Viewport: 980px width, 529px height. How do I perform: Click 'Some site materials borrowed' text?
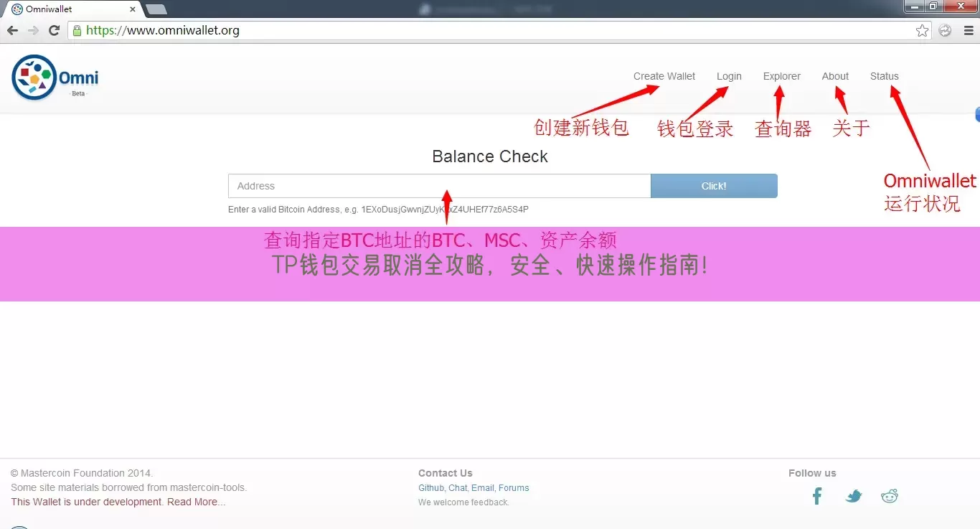point(128,487)
